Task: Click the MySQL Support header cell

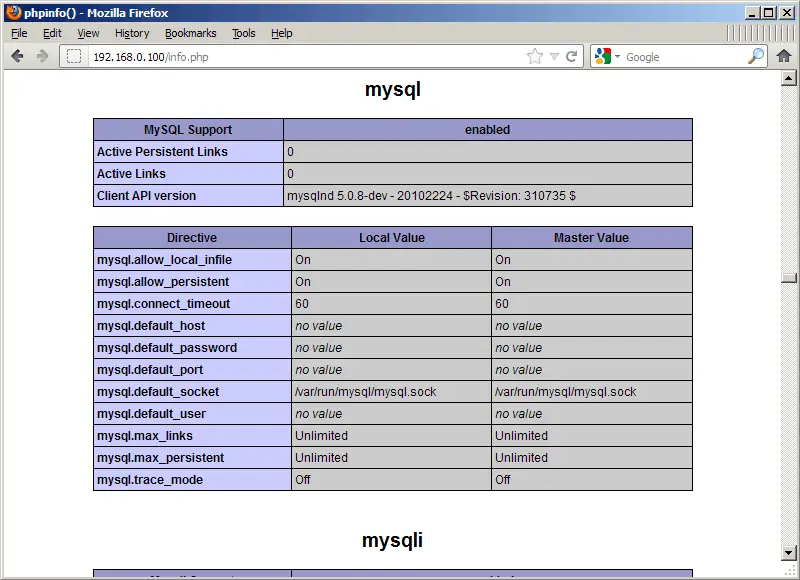Action: [x=188, y=130]
